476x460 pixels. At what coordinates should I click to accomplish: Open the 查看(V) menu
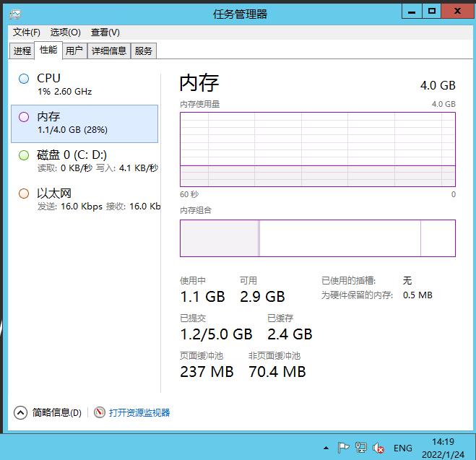(105, 32)
